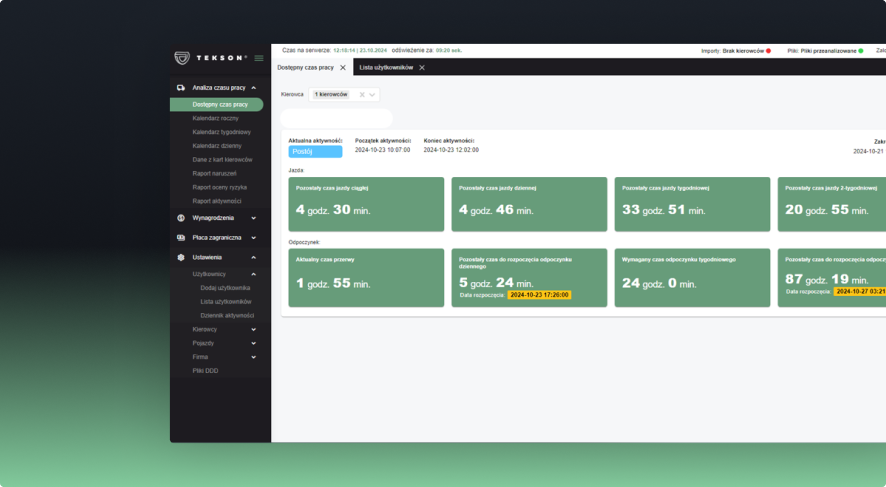This screenshot has width=886, height=487.
Task: Close the Dostępny czas pracy tab
Action: pyautogui.click(x=343, y=67)
